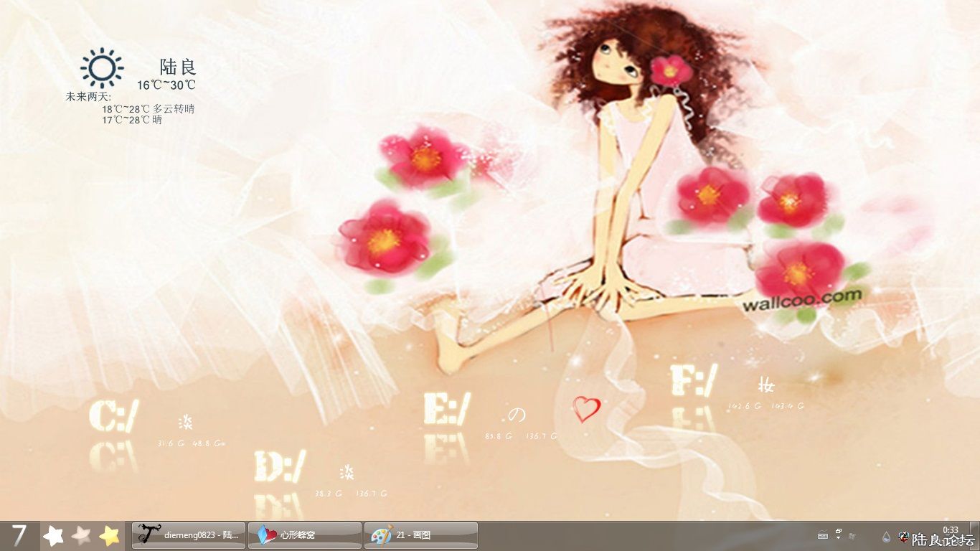Click the Show Desktop strip at taskbar edge
Screen dimensions: 980x551
976,535
